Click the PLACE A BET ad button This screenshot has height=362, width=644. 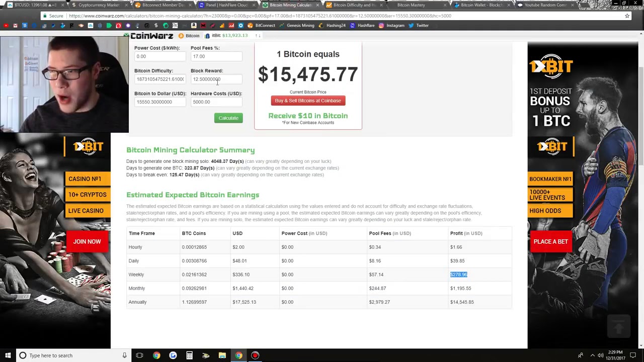[x=550, y=241]
